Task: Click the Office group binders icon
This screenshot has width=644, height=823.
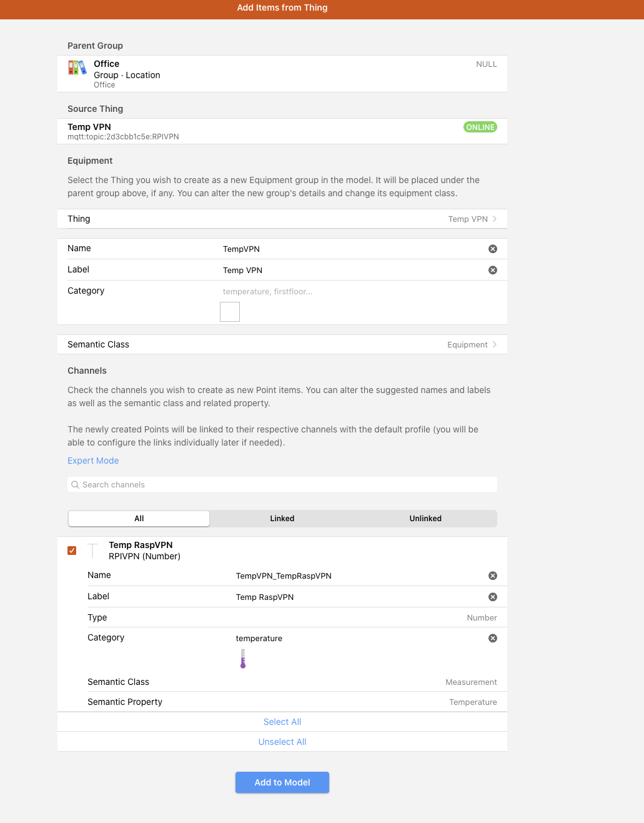Action: [x=77, y=67]
